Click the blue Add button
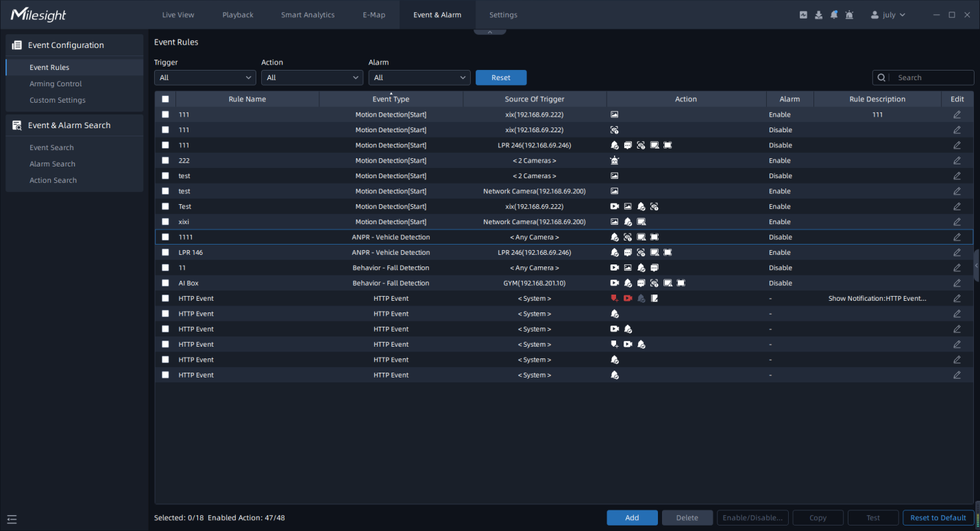980x531 pixels. (632, 518)
